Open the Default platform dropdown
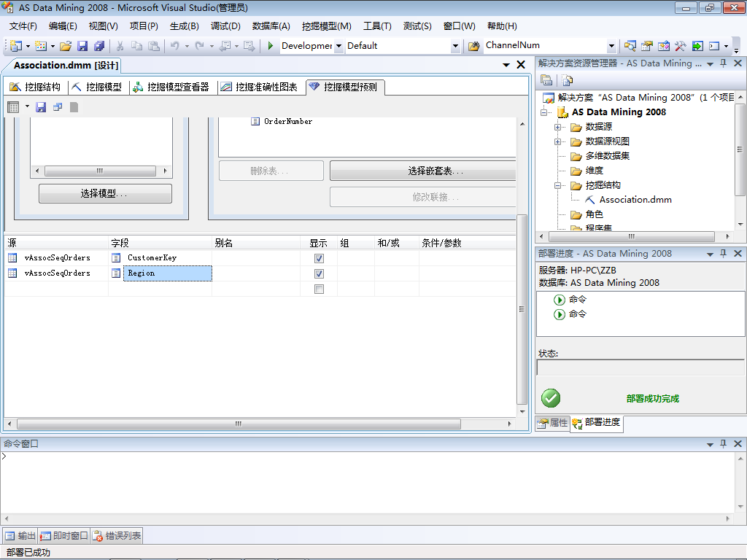This screenshot has width=747, height=560. click(x=455, y=46)
